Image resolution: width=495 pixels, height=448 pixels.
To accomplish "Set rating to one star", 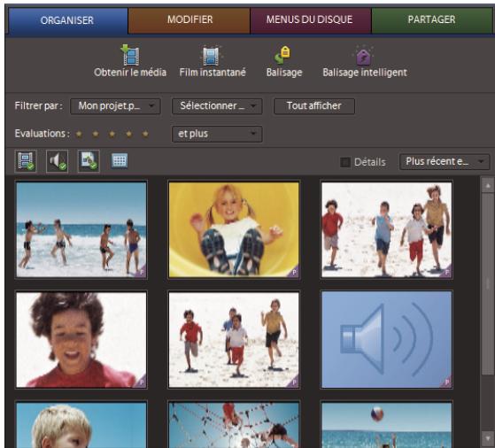I will (79, 135).
